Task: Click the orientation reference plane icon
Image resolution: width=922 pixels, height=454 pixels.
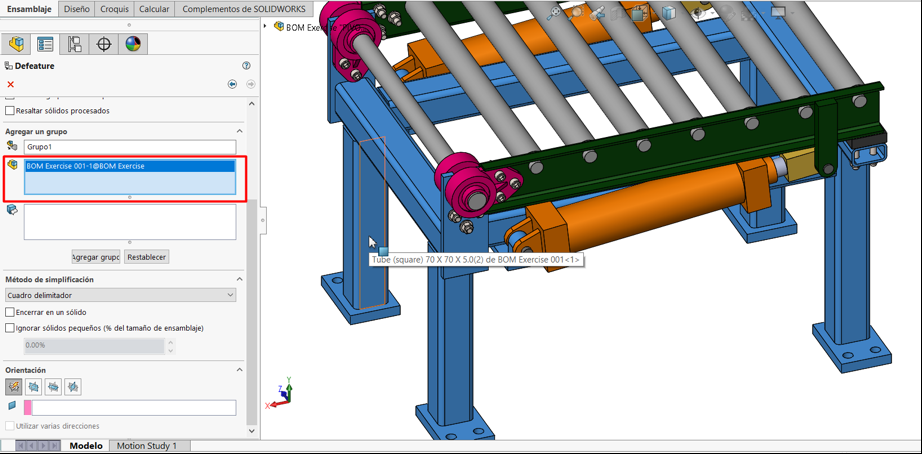Action: click(12, 406)
